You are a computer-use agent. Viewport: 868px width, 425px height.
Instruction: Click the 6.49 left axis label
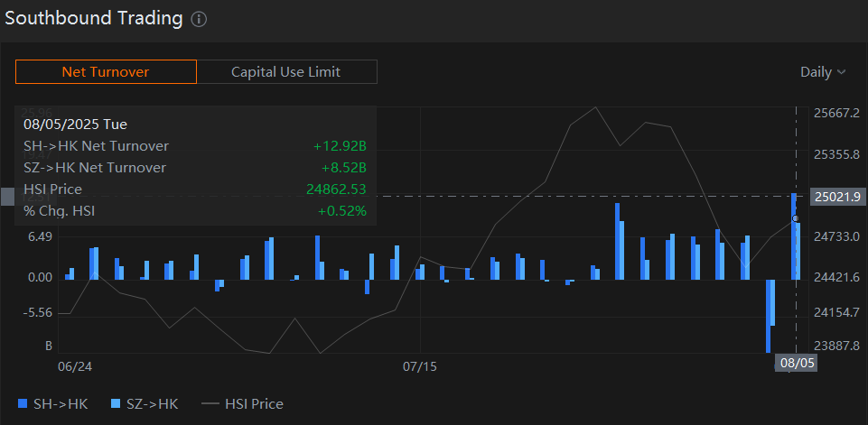(x=41, y=236)
